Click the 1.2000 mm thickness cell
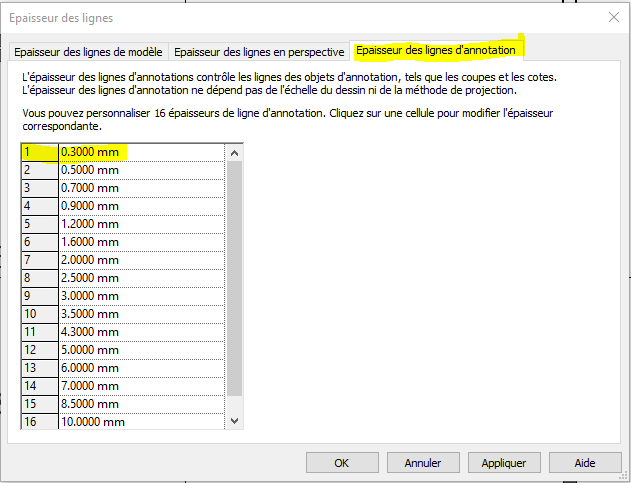The width and height of the screenshot is (631, 483). click(140, 224)
